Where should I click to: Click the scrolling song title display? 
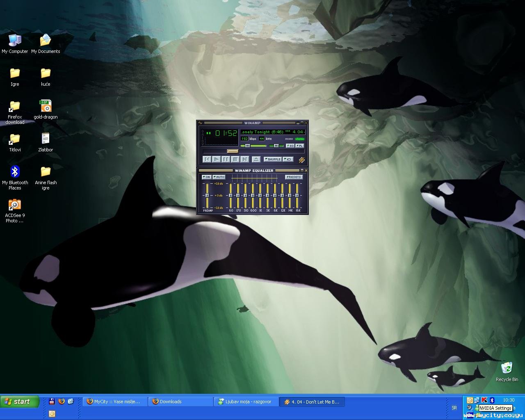(x=273, y=132)
